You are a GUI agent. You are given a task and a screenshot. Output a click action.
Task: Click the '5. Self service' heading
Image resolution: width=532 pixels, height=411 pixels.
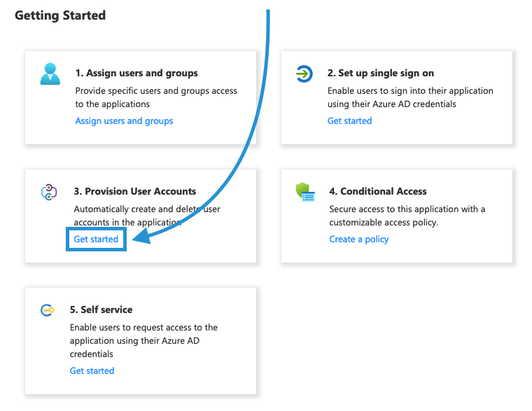[x=101, y=309]
